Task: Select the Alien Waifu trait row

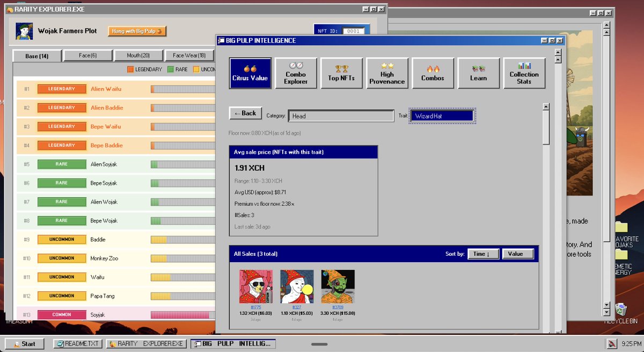Action: [115, 89]
